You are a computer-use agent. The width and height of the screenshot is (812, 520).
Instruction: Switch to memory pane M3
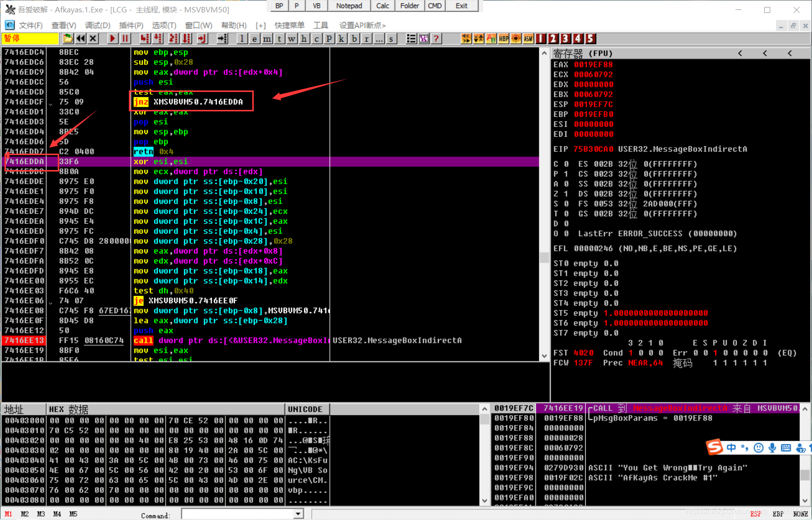(x=41, y=514)
